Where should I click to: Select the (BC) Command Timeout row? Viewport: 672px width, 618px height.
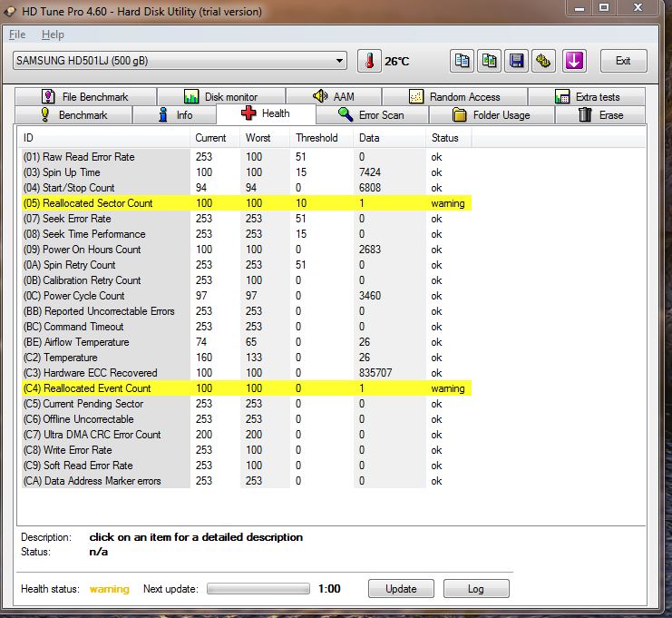pyautogui.click(x=247, y=327)
